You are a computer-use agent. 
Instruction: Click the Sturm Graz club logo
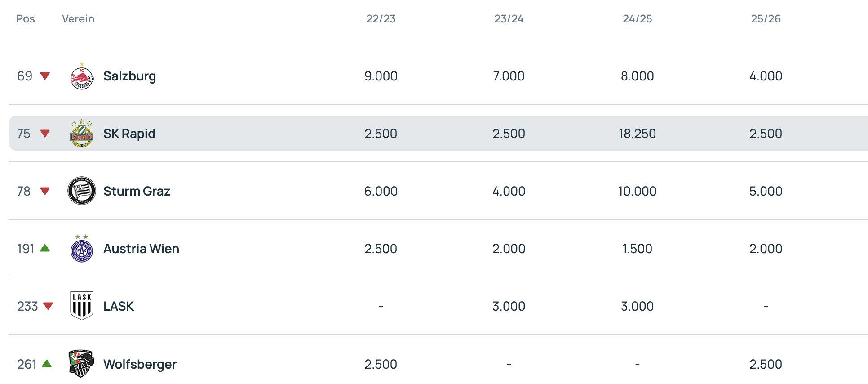(x=82, y=191)
